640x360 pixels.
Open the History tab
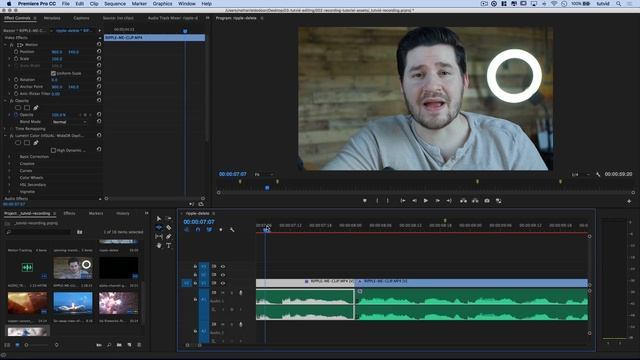122,213
